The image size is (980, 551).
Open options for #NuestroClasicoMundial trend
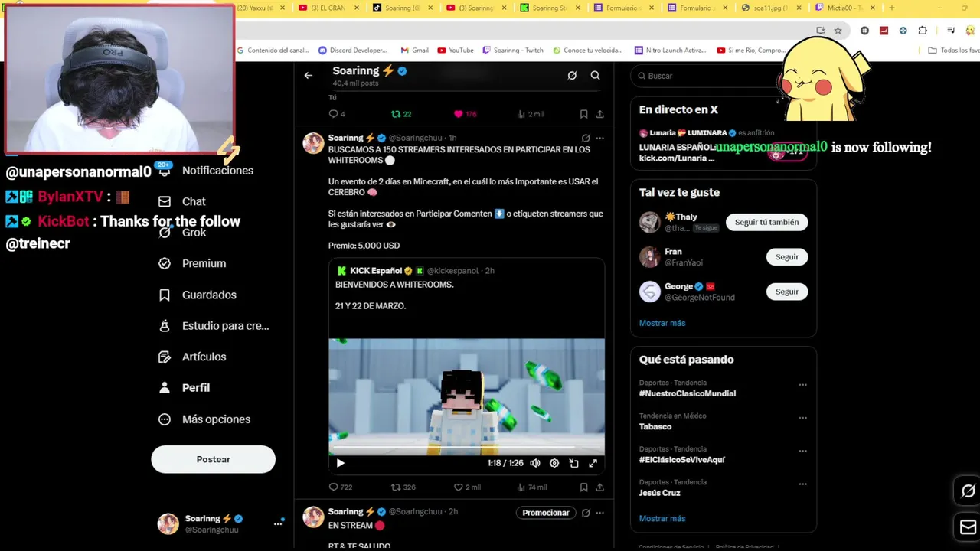point(802,385)
